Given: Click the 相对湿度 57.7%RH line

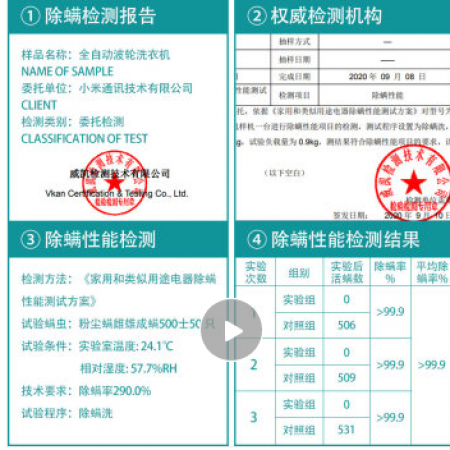Looking at the screenshot, I should (129, 368).
